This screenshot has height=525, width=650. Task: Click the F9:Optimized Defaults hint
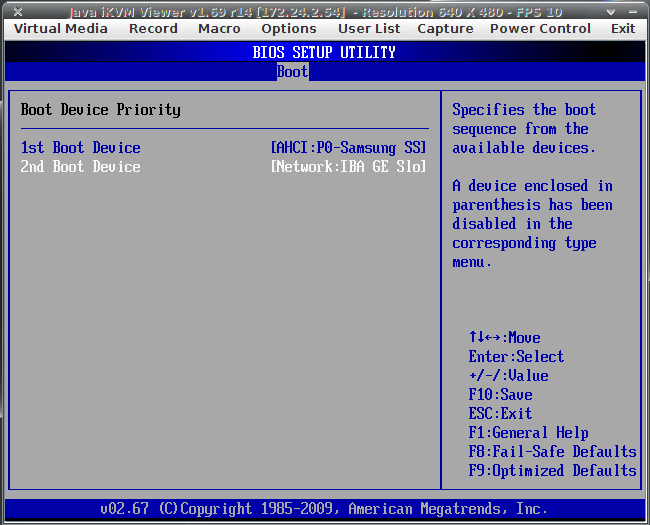[x=552, y=471]
